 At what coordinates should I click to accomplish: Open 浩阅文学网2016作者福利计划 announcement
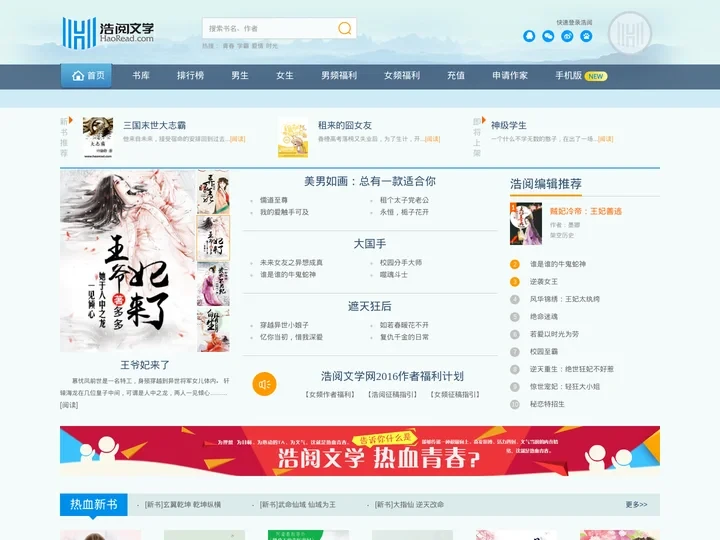click(392, 377)
